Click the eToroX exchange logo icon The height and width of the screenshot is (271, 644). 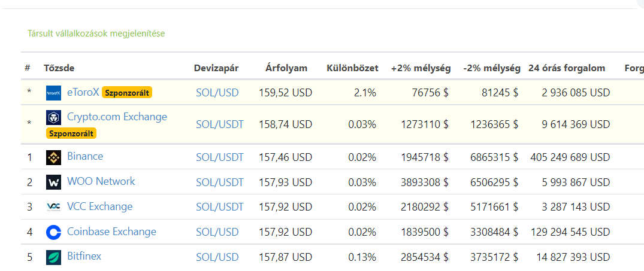coord(53,93)
